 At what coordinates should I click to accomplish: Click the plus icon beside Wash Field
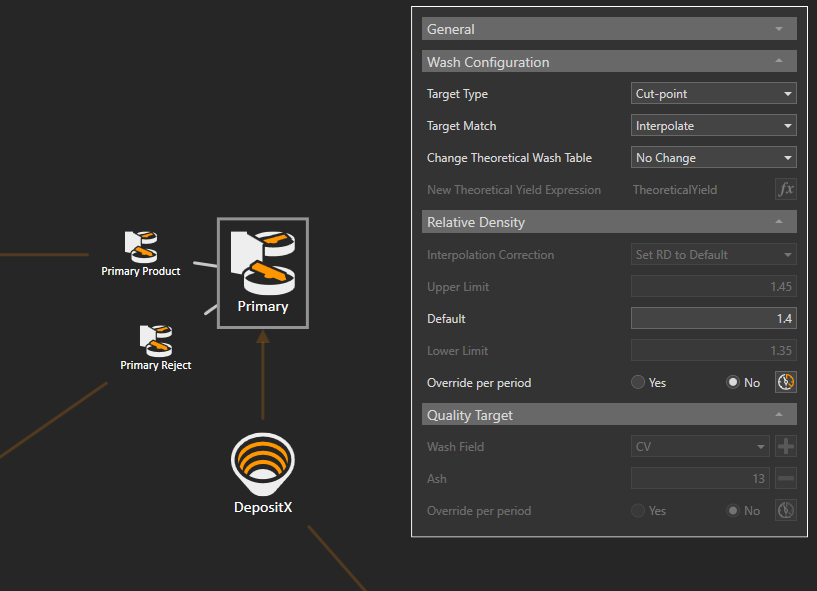[786, 447]
